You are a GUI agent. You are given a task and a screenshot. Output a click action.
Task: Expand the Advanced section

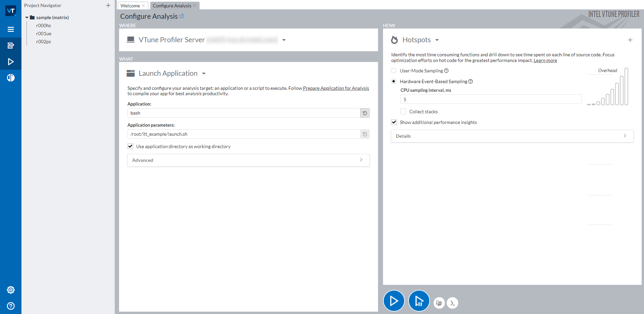tap(248, 160)
